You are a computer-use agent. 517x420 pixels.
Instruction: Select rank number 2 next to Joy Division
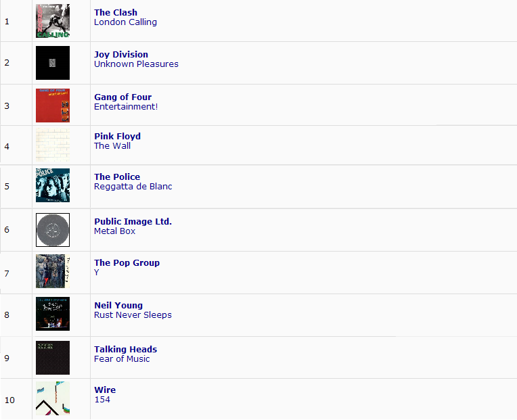click(x=7, y=63)
